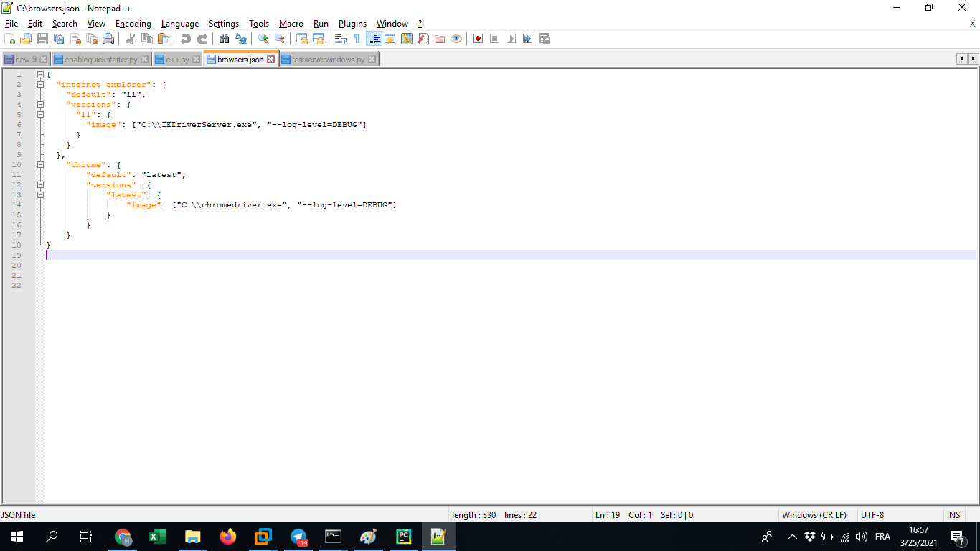Open PyCharm from the taskbar
The height and width of the screenshot is (551, 980).
[403, 536]
